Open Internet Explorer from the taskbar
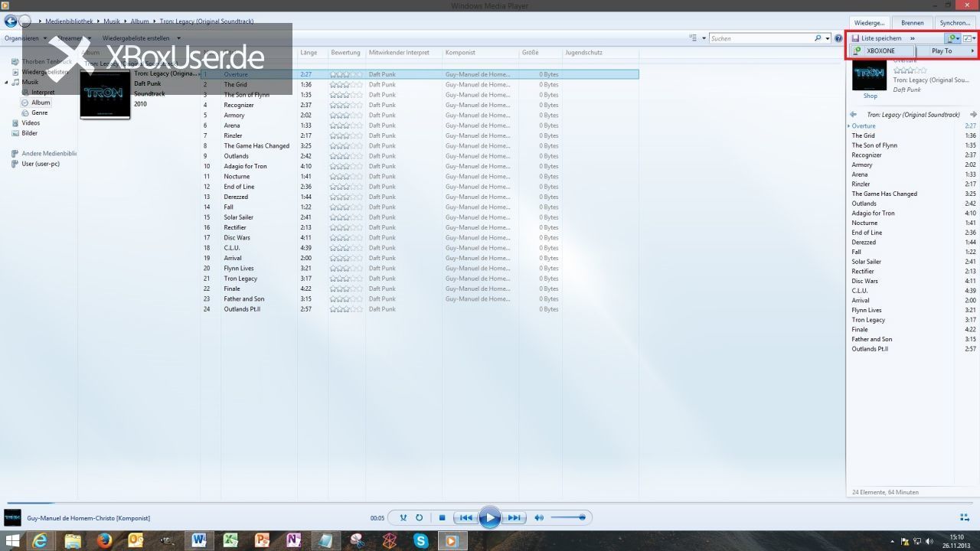Viewport: 980px width, 551px height. pyautogui.click(x=41, y=541)
